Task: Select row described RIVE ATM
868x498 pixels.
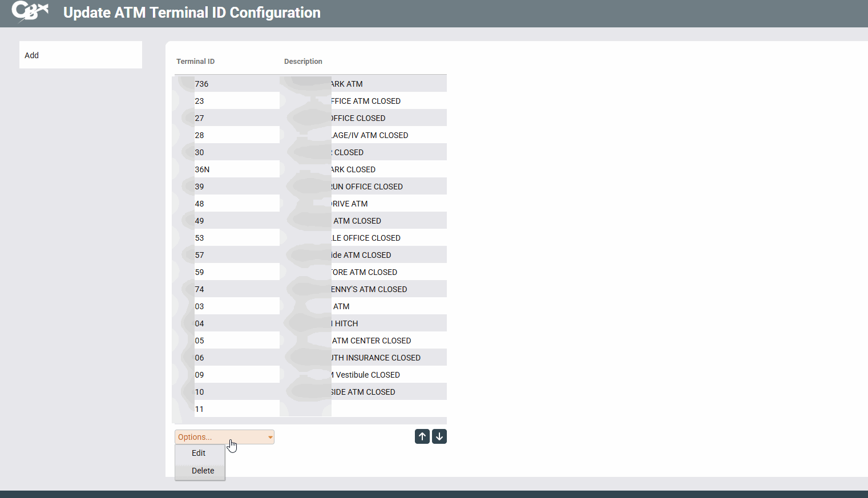Action: click(x=349, y=204)
